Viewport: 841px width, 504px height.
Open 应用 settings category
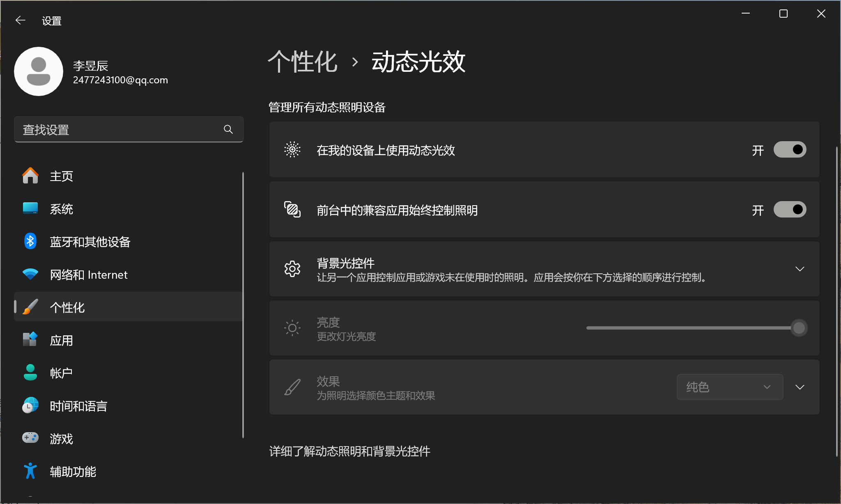tap(61, 340)
